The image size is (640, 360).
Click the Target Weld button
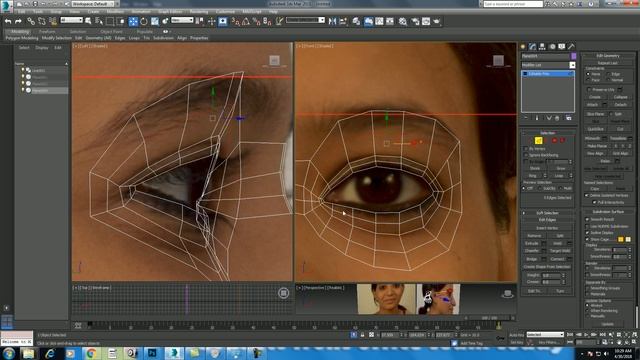pyautogui.click(x=560, y=251)
